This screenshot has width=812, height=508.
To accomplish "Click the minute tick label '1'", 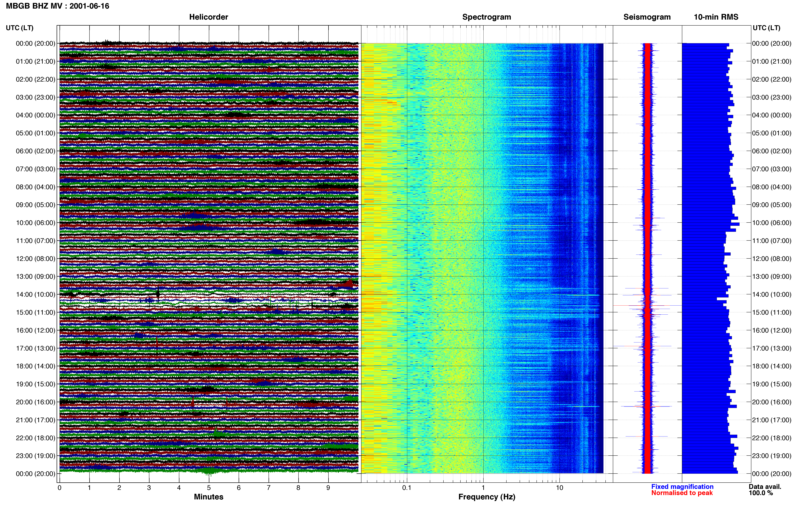I will (x=89, y=487).
